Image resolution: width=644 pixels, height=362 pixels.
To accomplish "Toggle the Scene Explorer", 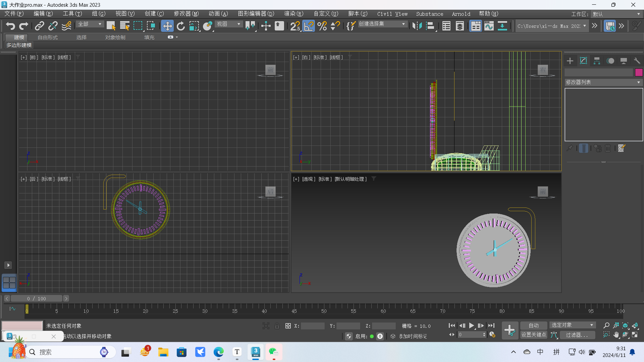I will click(x=446, y=26).
